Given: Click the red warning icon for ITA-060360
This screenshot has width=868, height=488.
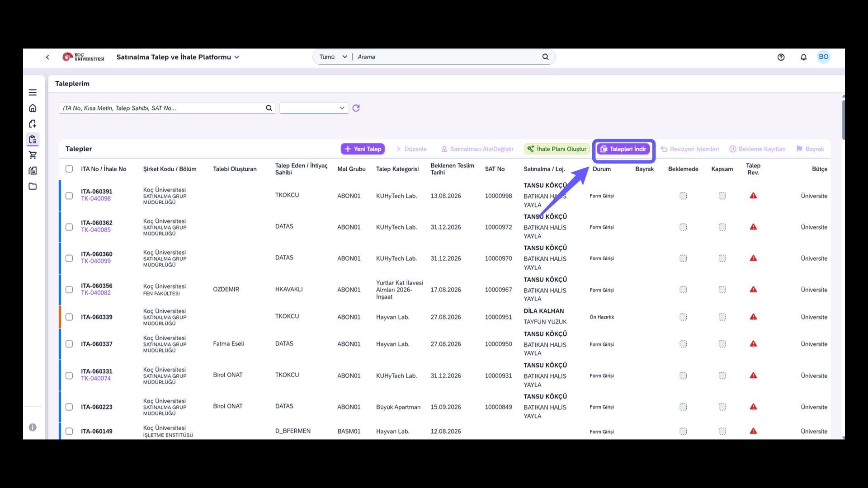Looking at the screenshot, I should (753, 258).
